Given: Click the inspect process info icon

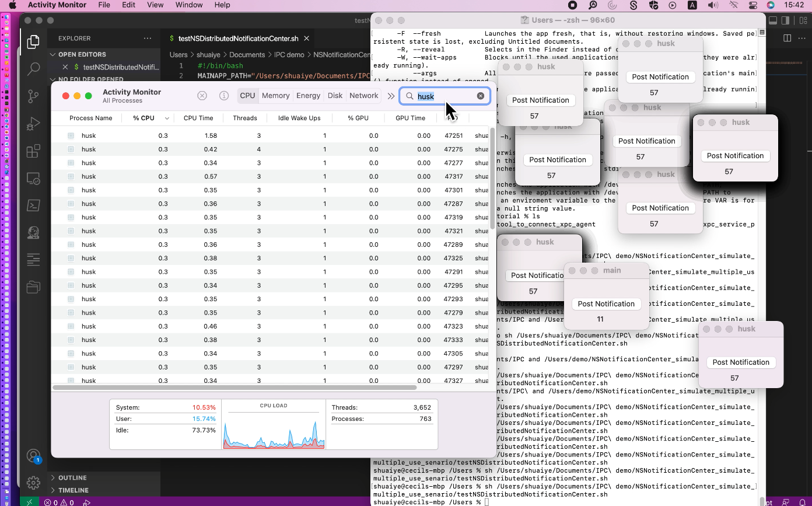Looking at the screenshot, I should (x=223, y=96).
